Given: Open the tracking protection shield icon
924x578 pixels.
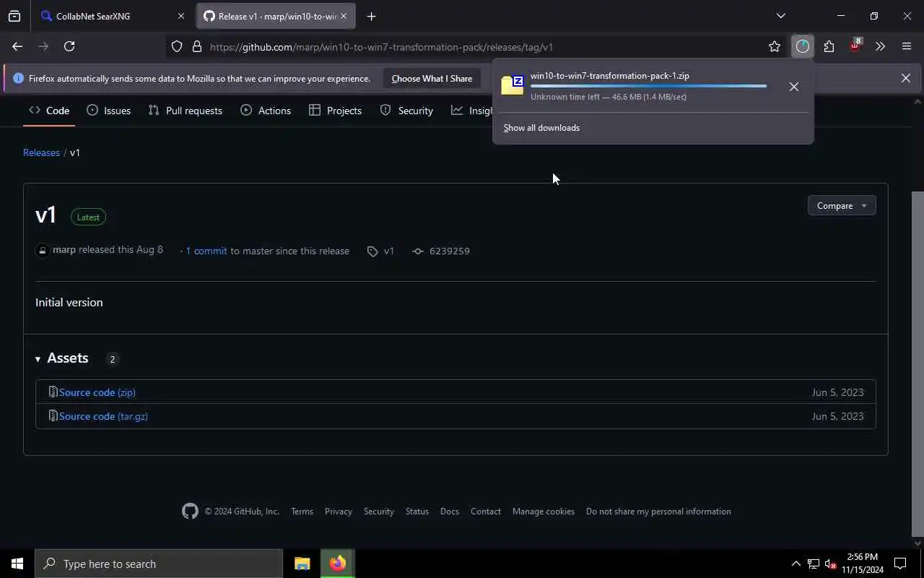Looking at the screenshot, I should (177, 47).
